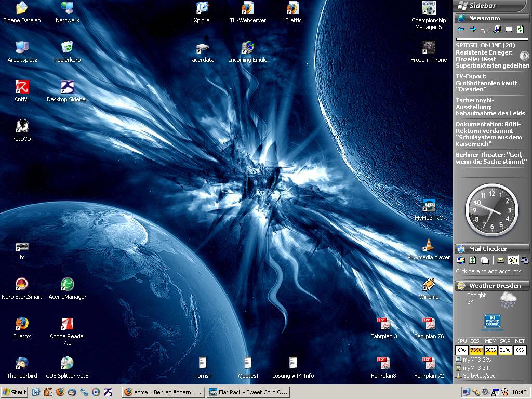Click the Weather Dresden panel header

click(x=491, y=286)
